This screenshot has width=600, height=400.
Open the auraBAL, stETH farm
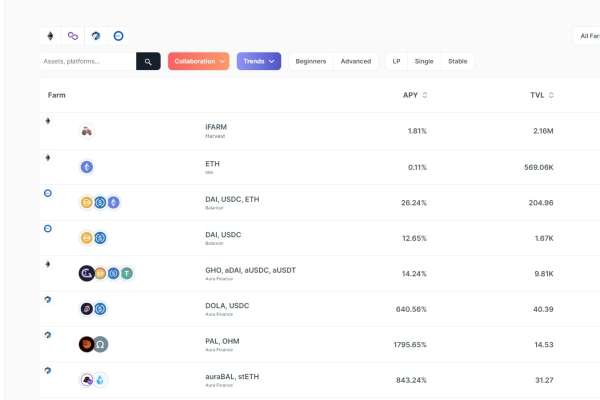click(x=320, y=380)
